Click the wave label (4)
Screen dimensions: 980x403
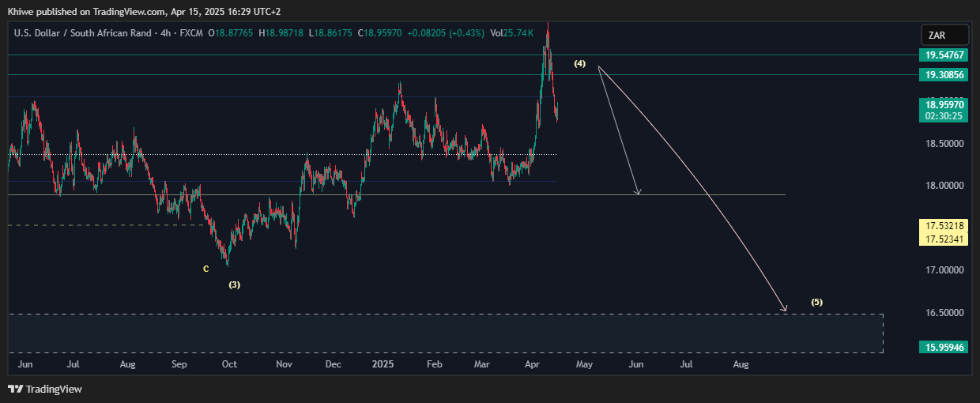pyautogui.click(x=580, y=63)
